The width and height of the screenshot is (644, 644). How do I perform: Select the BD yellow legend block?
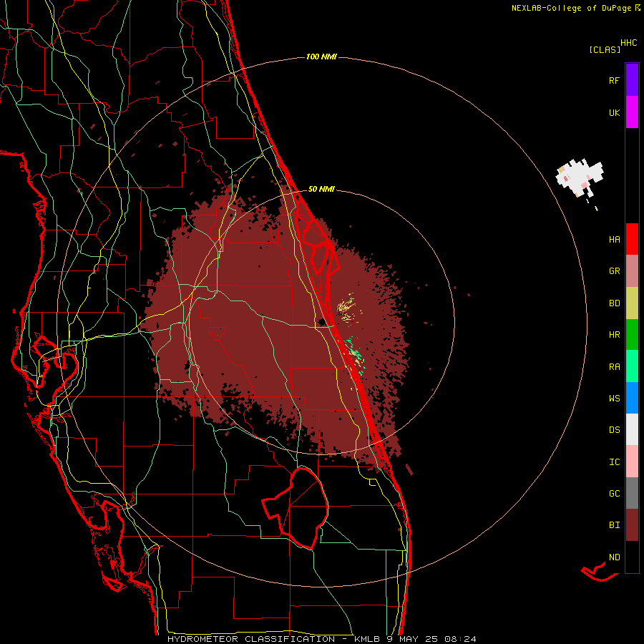click(x=632, y=303)
